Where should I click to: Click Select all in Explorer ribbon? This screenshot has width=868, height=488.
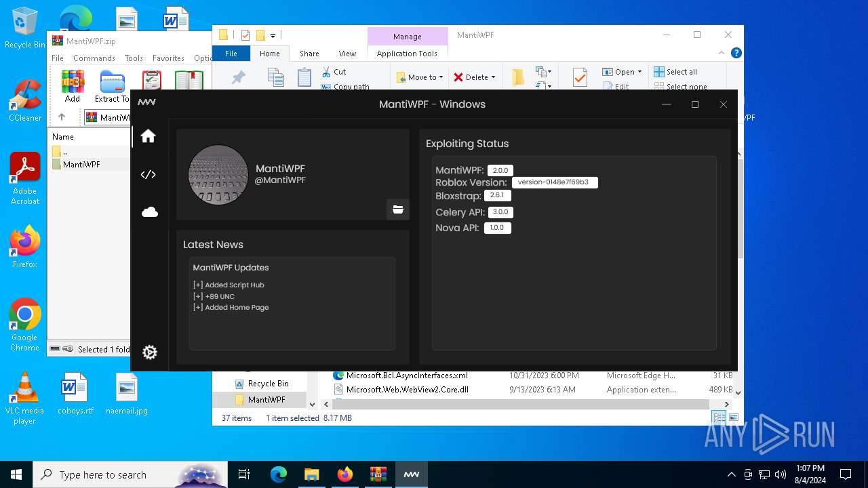[675, 72]
